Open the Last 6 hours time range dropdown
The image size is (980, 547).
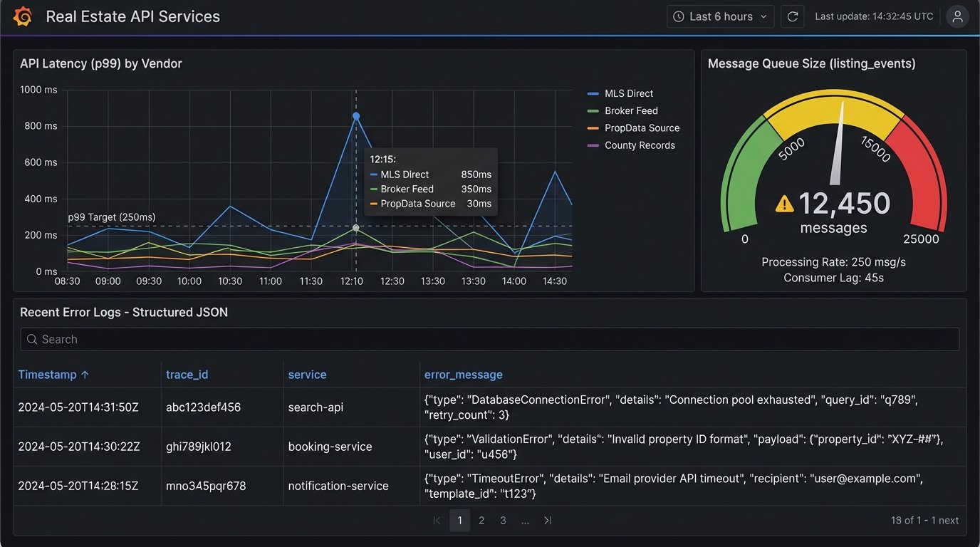tap(721, 16)
